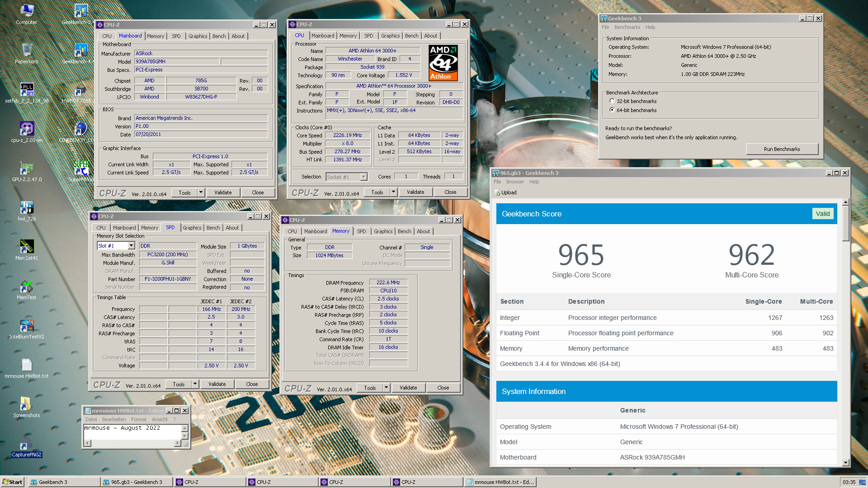Open MemTest desktop icon

27,289
